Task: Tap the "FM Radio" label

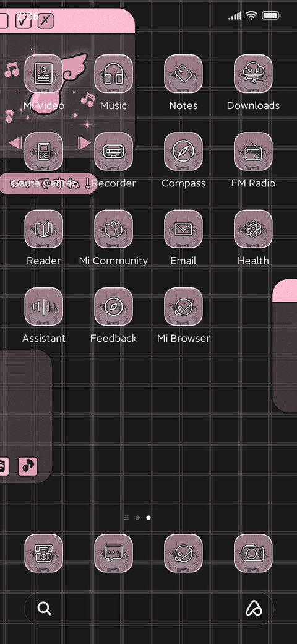Action: pyautogui.click(x=253, y=183)
